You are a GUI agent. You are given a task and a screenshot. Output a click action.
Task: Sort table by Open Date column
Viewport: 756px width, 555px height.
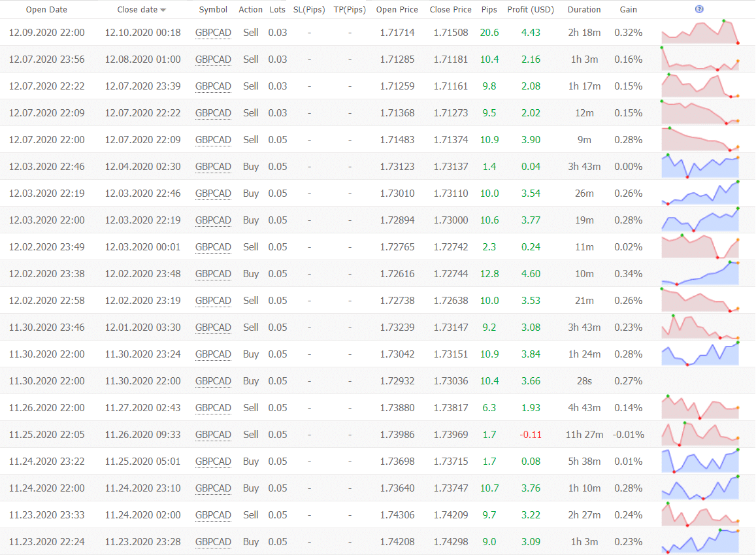[46, 10]
